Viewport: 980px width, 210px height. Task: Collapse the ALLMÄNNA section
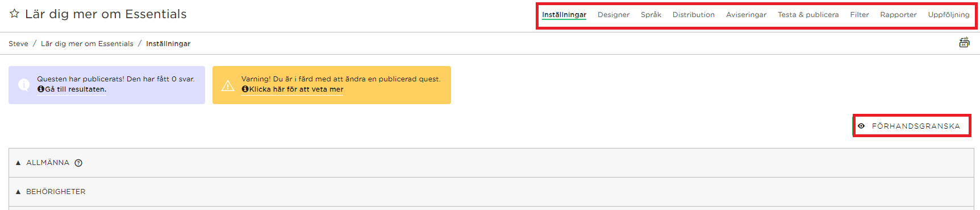[491, 163]
